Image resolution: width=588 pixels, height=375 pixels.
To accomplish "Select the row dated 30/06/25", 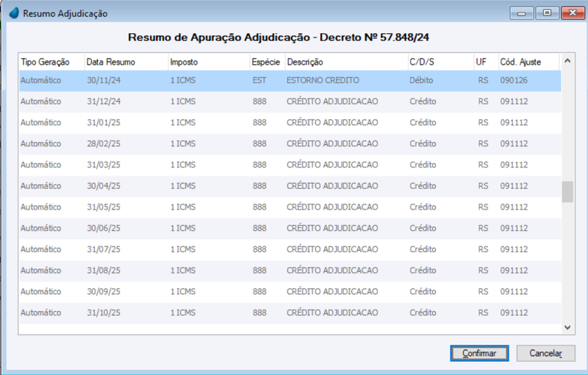I will pos(290,229).
